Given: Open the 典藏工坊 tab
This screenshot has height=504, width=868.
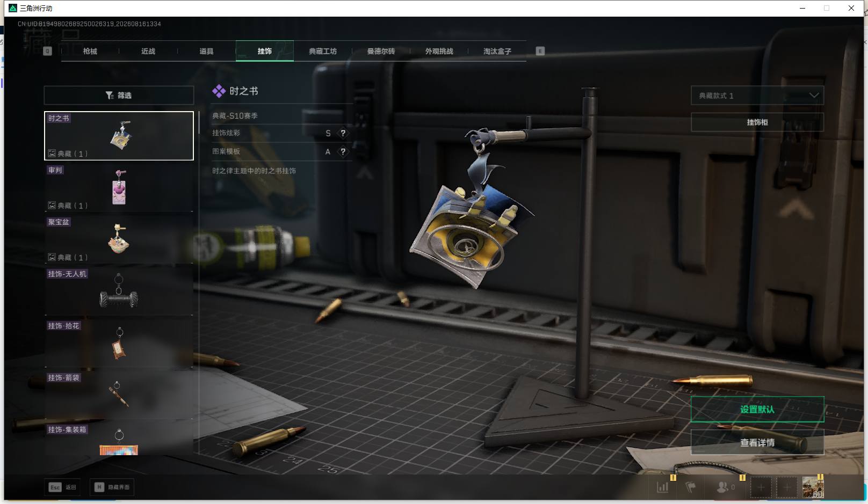Looking at the screenshot, I should 323,51.
